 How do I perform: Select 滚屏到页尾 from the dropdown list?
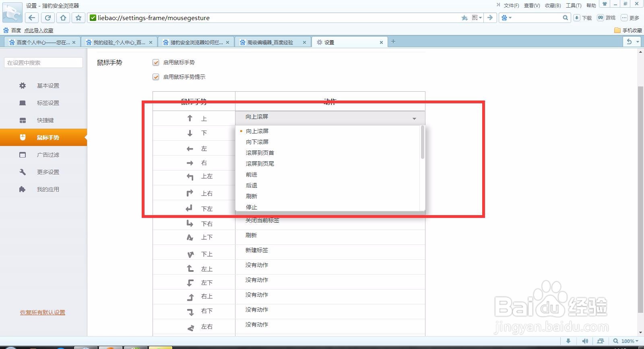[x=328, y=164]
